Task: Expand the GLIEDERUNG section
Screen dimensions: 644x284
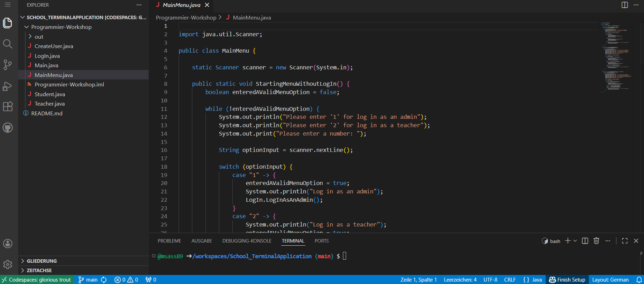Action: click(42, 261)
